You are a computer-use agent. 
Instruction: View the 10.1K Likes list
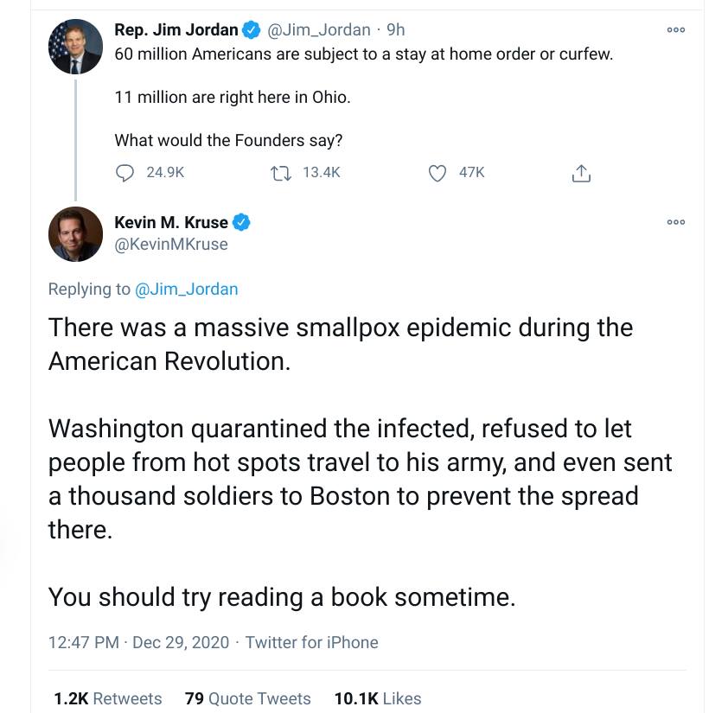coord(378,698)
